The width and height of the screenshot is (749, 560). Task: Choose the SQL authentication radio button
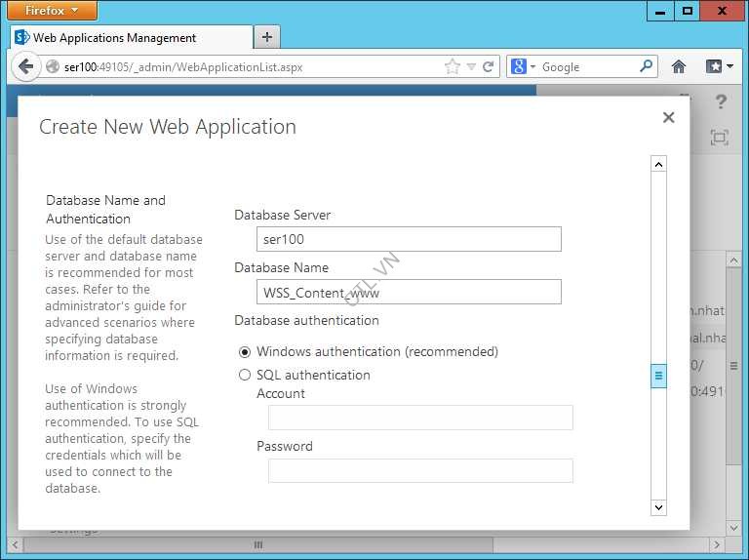(x=245, y=375)
